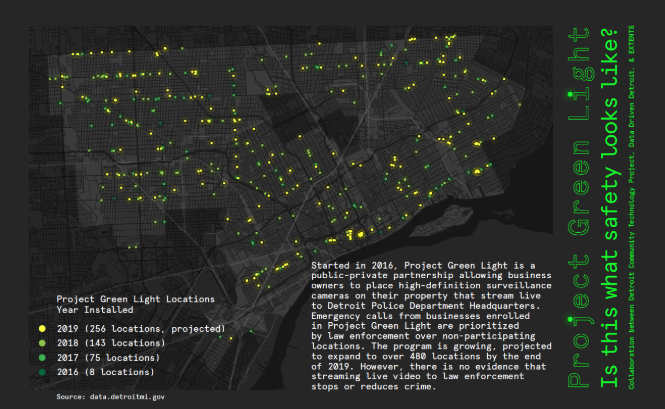Click 'Source: data.detroitmi.gov' citation

(110, 397)
